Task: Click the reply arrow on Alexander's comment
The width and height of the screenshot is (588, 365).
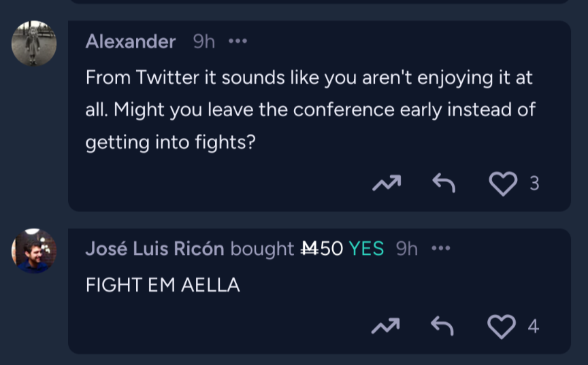Action: [444, 183]
